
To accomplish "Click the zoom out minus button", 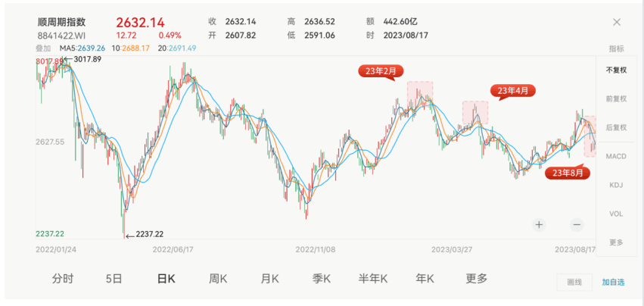I will point(576,224).
